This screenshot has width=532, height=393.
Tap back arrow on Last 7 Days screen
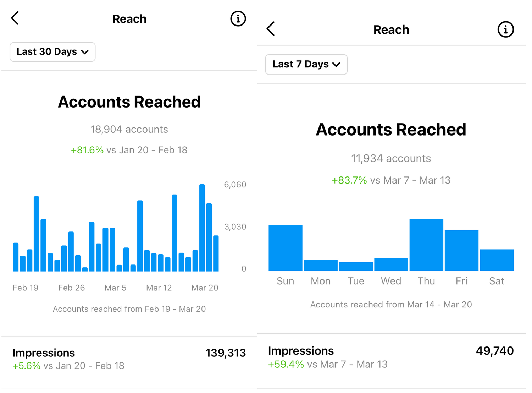271,29
